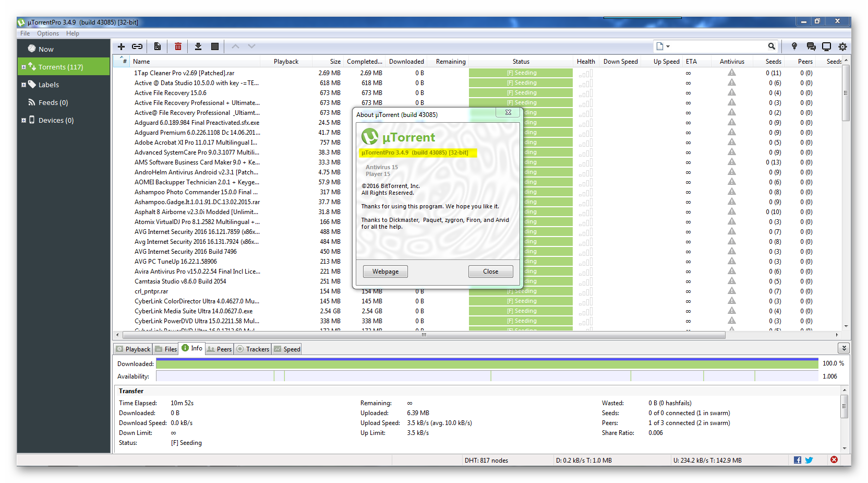Click the Create New Torrent file icon

157,46
